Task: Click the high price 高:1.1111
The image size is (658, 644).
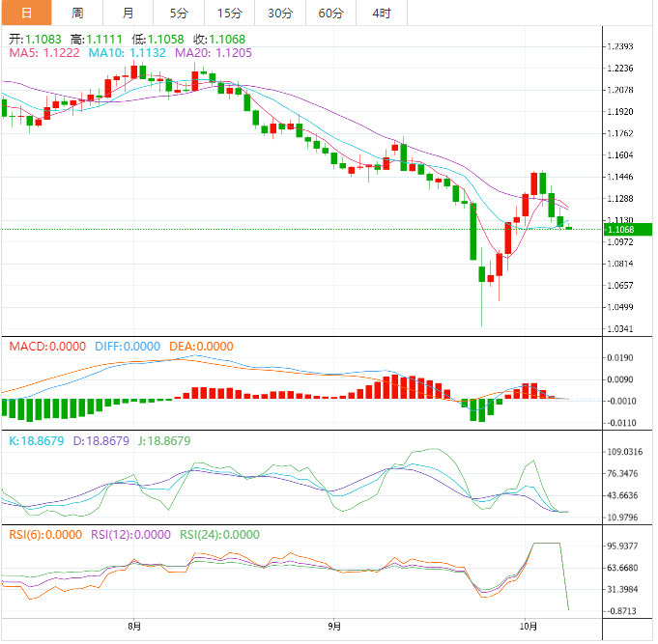Action: (96, 40)
